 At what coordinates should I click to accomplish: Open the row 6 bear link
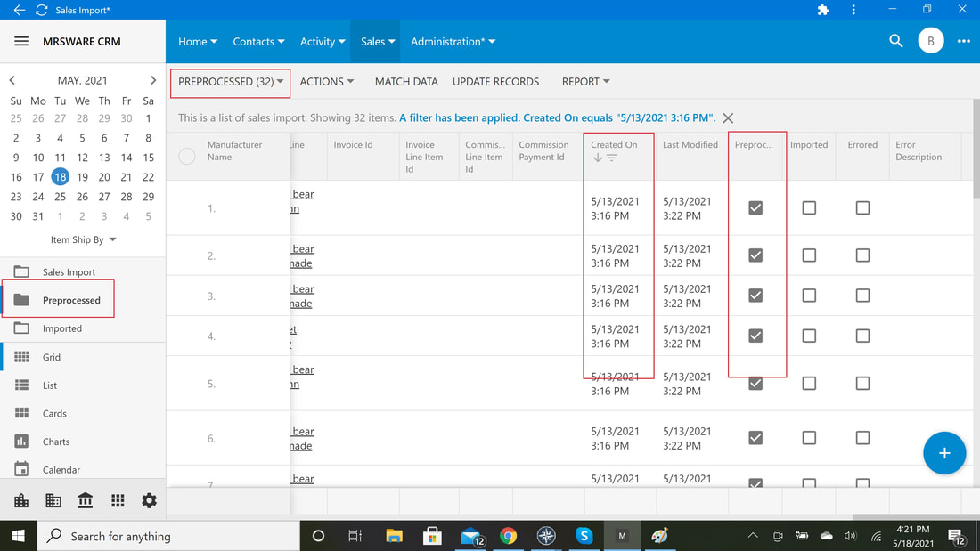point(303,431)
